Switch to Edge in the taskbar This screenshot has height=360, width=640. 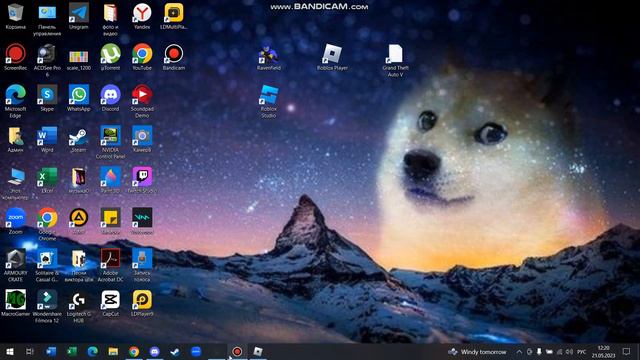point(93,351)
